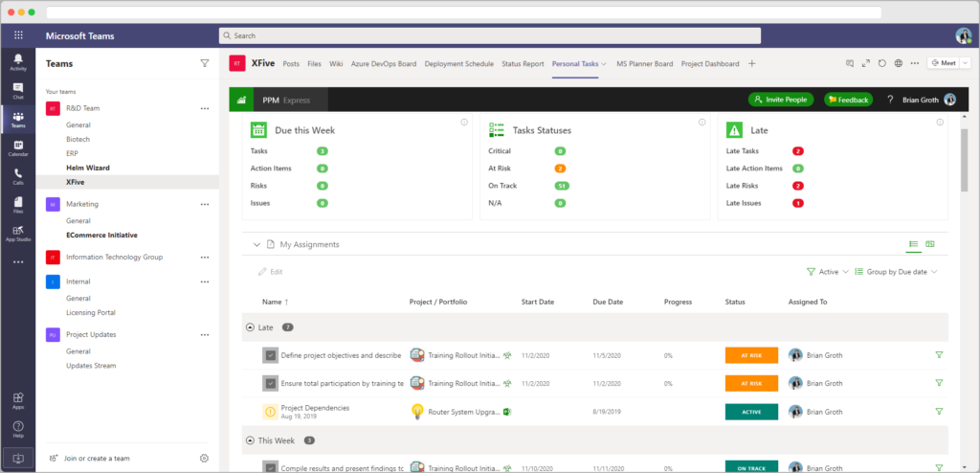
Task: Open Information Technology Group more options
Action: tap(205, 258)
